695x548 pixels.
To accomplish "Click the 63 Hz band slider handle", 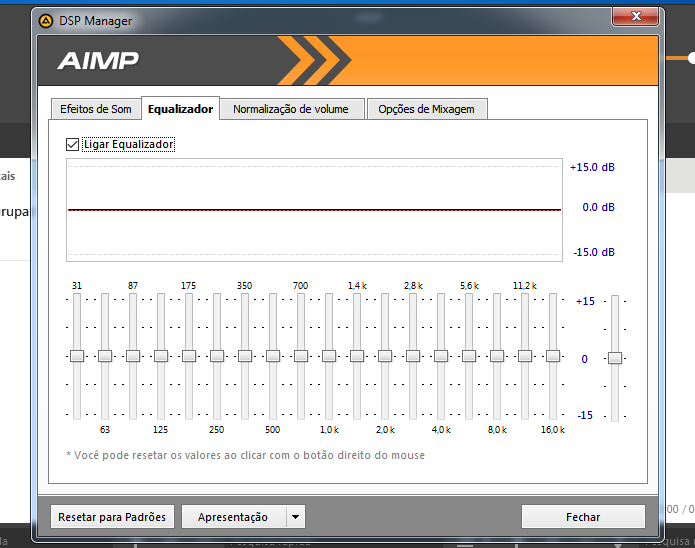I will pos(105,356).
